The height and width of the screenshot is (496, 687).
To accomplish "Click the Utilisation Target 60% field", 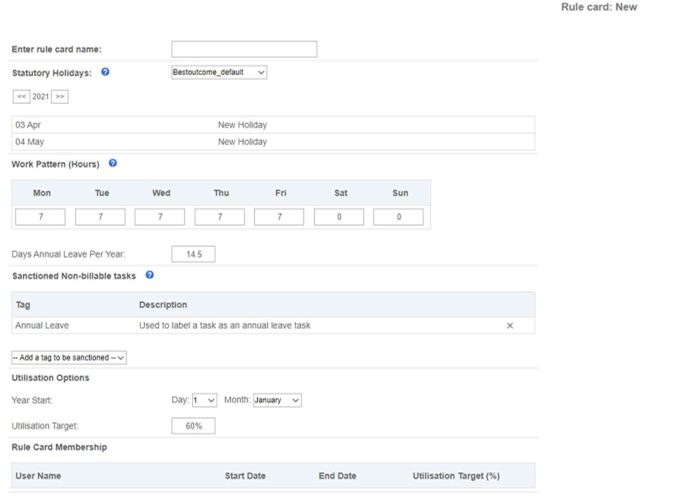I will coord(193,426).
